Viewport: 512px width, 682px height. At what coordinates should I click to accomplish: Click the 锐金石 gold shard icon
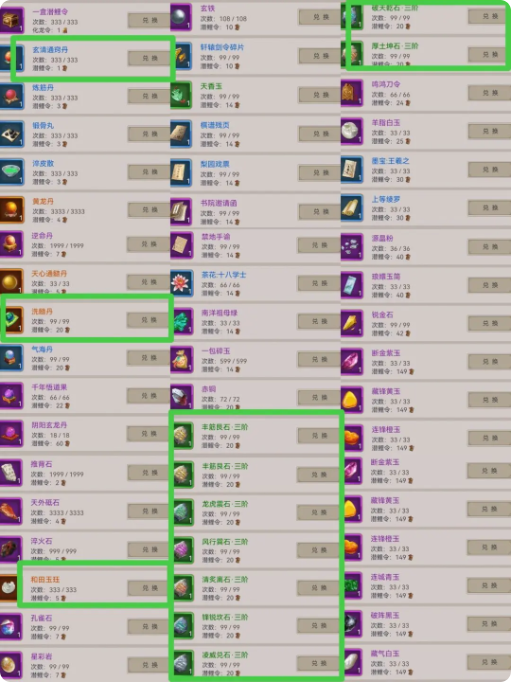(351, 323)
